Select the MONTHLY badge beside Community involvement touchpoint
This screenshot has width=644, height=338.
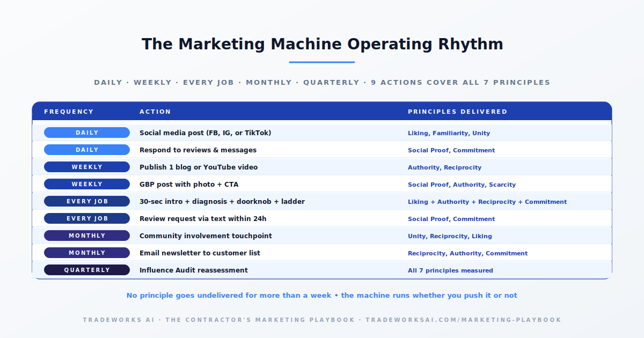tap(87, 236)
